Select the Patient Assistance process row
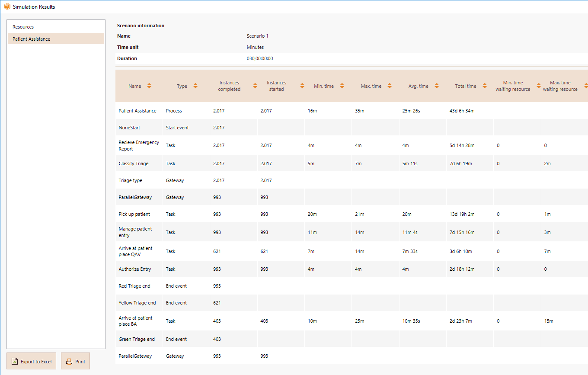 click(352, 111)
